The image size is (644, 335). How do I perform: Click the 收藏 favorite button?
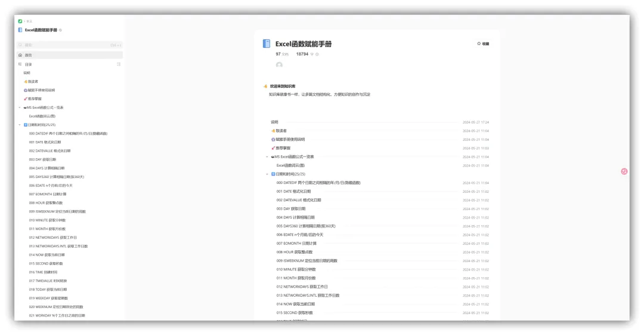pos(483,44)
